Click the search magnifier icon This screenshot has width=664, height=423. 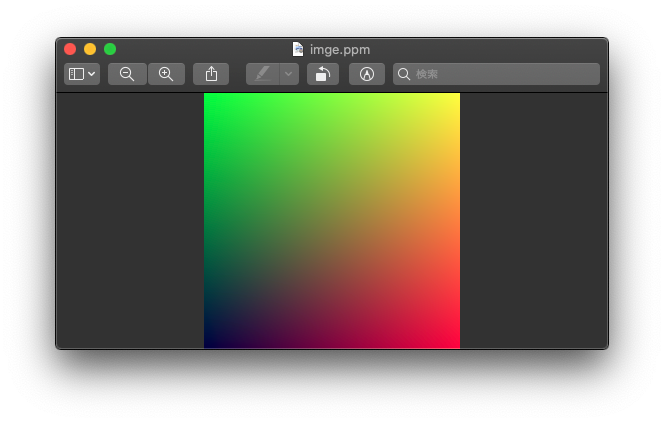coord(404,74)
